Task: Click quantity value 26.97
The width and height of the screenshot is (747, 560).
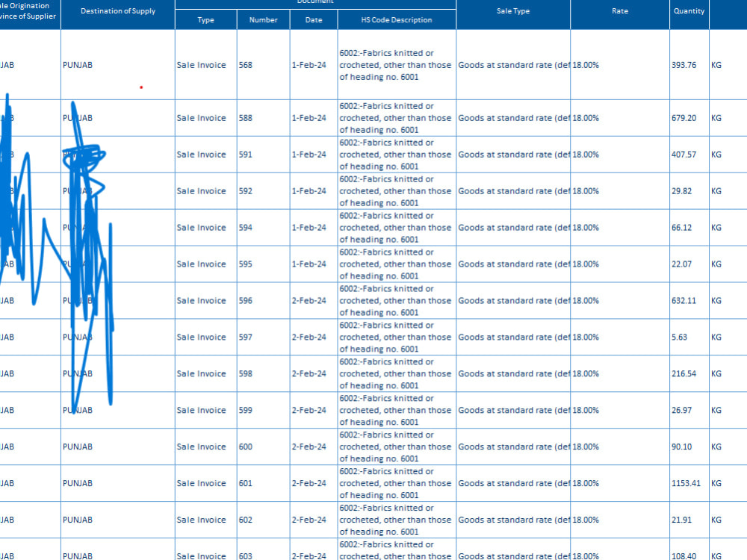Action: click(681, 410)
